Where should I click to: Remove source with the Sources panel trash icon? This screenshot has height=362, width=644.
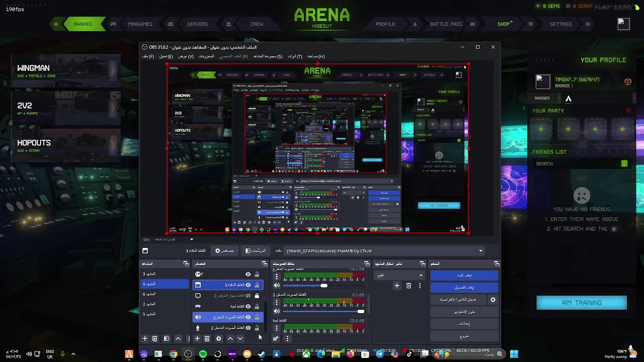pos(207,339)
